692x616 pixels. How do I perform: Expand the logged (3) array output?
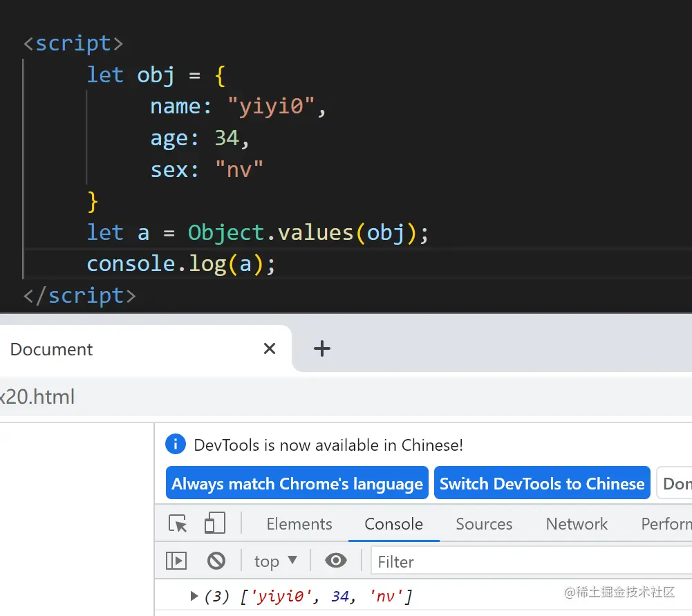click(x=194, y=596)
